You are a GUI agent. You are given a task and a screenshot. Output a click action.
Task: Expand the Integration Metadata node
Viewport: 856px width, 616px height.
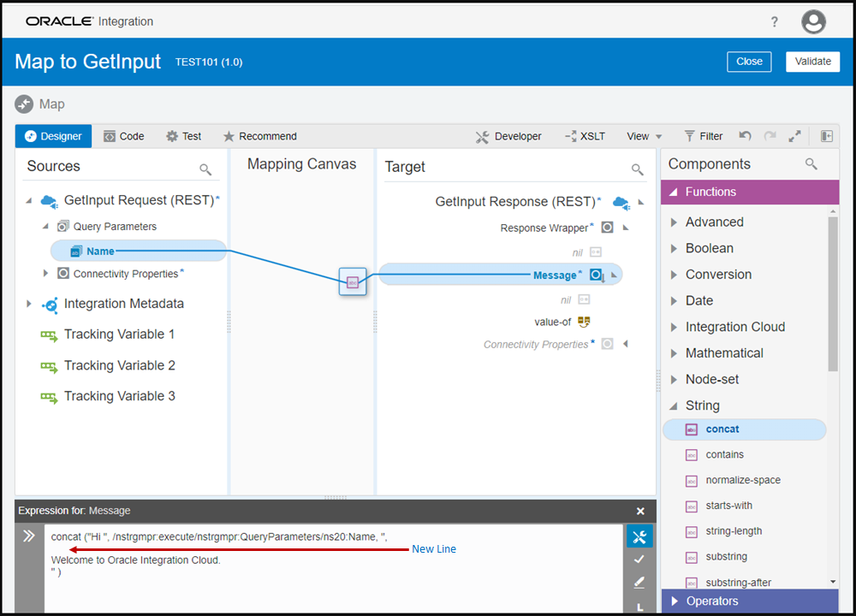coord(29,304)
